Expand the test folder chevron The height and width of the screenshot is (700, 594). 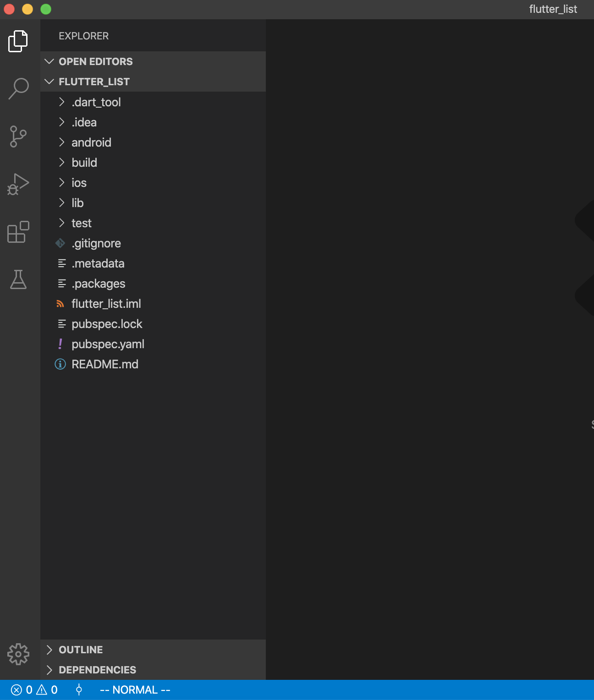coord(62,223)
